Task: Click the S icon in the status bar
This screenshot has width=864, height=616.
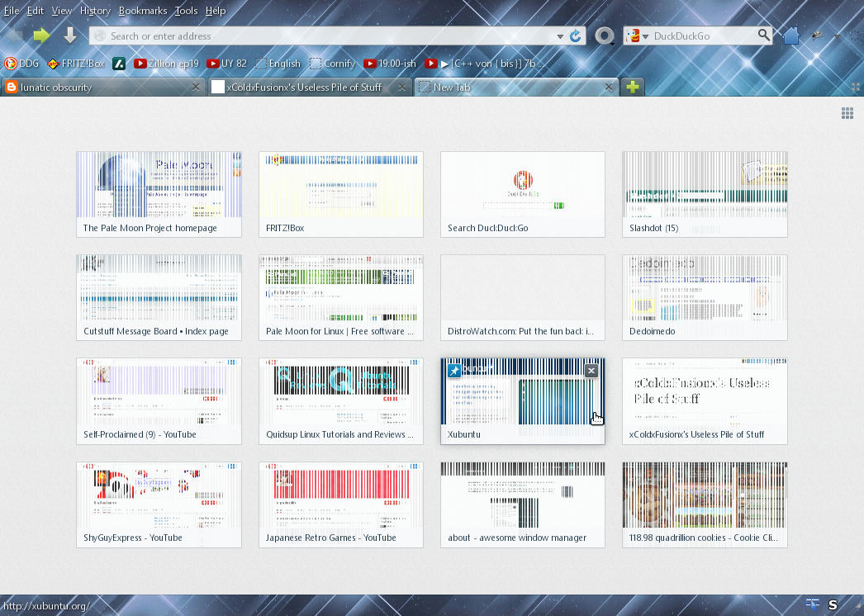Action: pyautogui.click(x=833, y=605)
